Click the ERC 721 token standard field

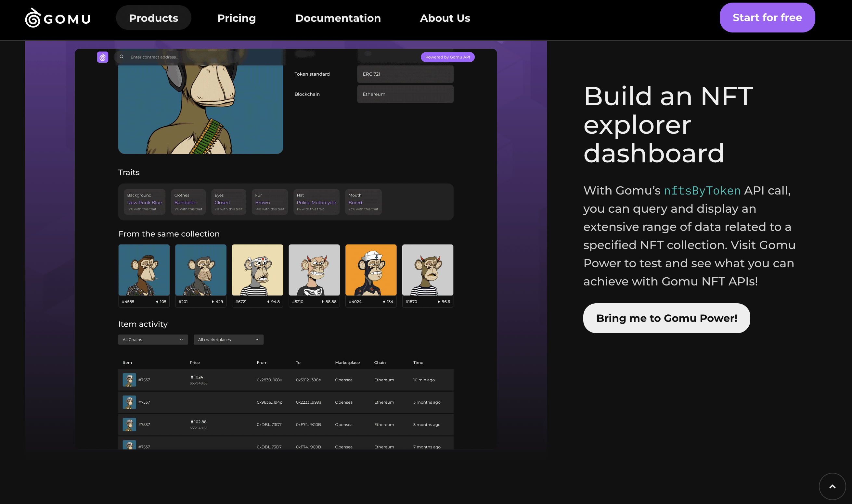405,74
